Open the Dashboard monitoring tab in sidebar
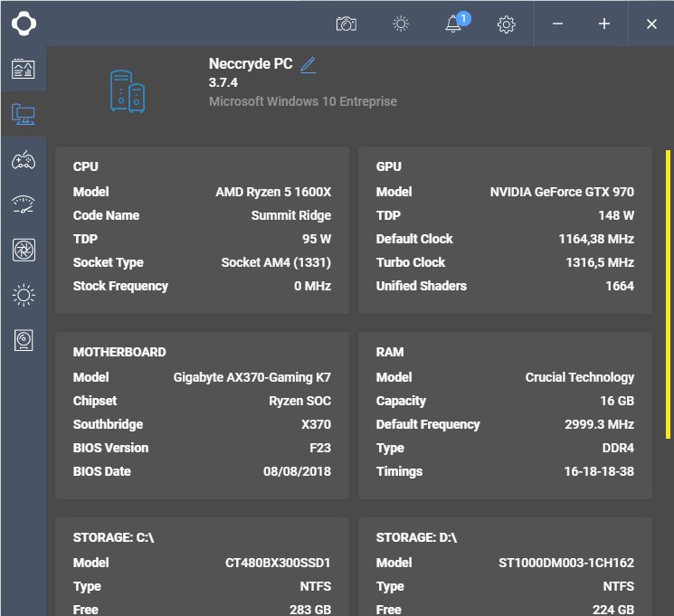Viewport: 674px width, 616px height. [x=23, y=69]
